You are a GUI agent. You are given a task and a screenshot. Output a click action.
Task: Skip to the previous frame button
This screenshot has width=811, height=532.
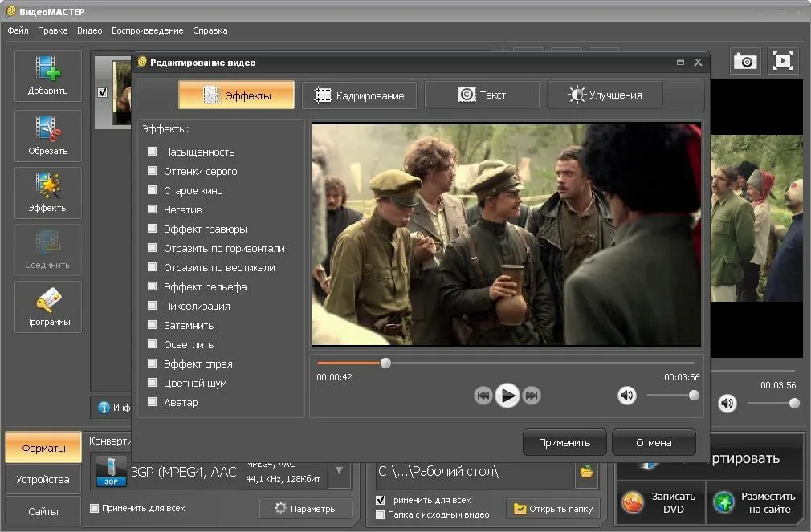[x=483, y=395]
